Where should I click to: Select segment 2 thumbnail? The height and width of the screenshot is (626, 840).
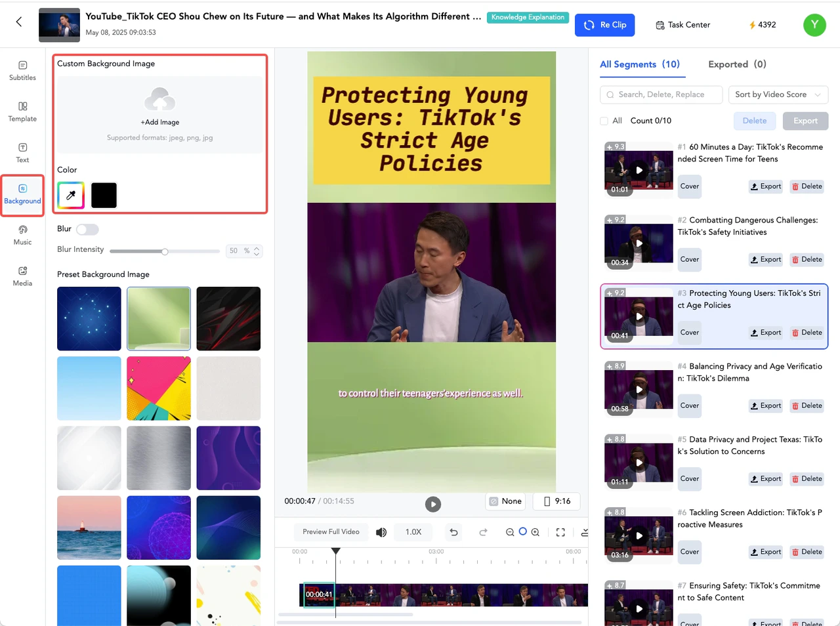(x=639, y=243)
